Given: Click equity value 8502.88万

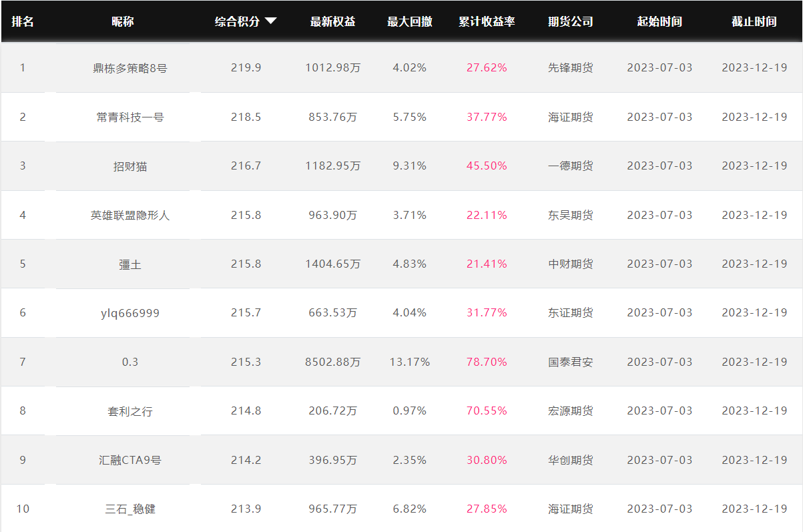Looking at the screenshot, I should [x=333, y=362].
